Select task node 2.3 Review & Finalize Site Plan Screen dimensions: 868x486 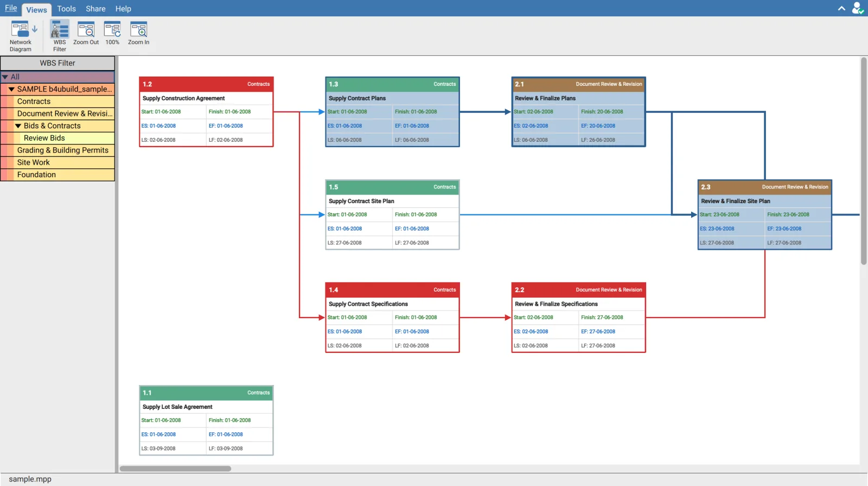(x=764, y=214)
